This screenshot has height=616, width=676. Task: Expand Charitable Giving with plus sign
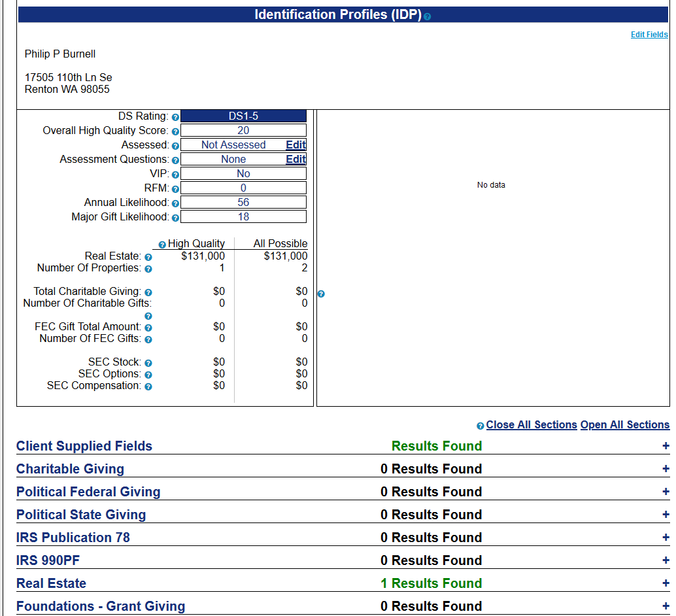click(x=666, y=469)
